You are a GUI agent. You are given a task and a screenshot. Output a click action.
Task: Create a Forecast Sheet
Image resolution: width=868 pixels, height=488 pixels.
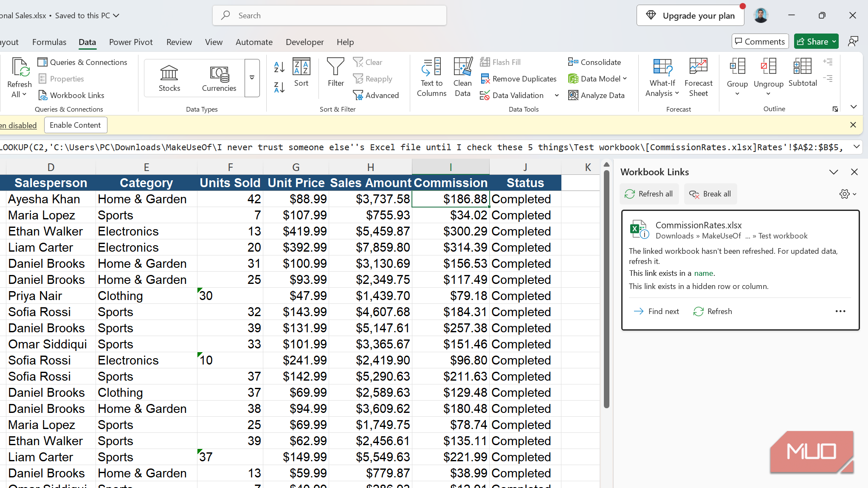click(698, 78)
